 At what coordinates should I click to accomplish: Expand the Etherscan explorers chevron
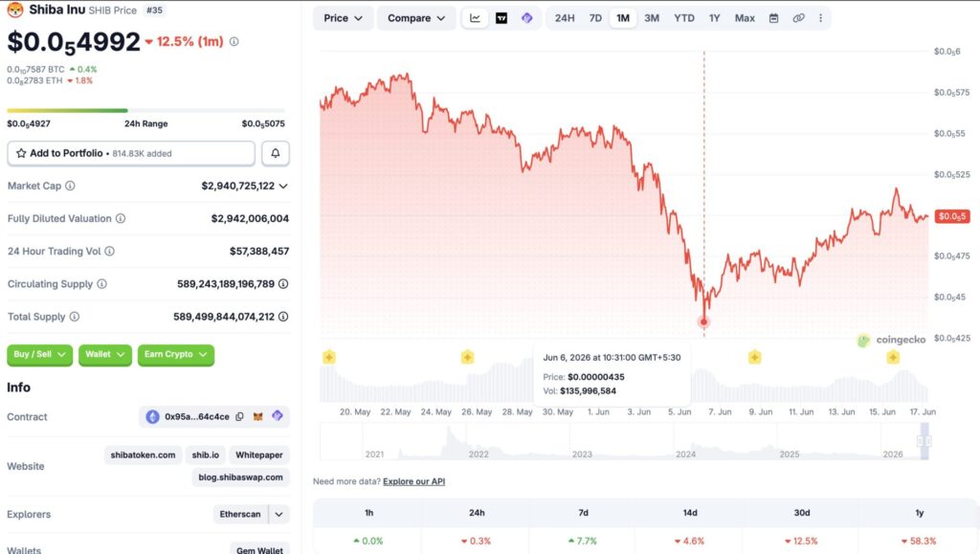click(278, 514)
